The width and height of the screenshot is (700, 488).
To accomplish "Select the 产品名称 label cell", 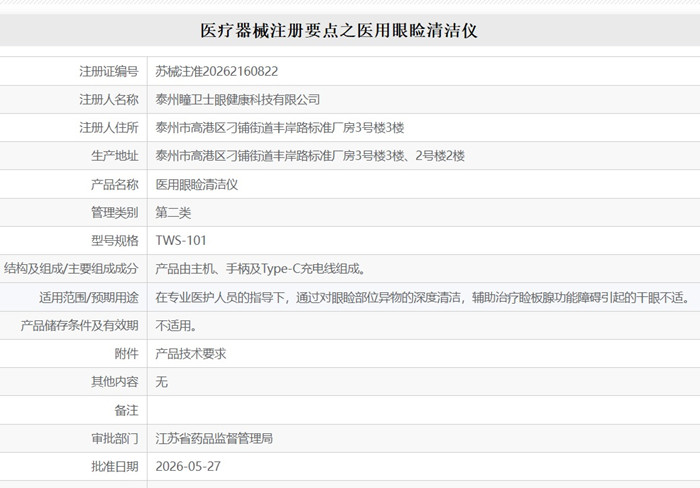I will 114,184.
